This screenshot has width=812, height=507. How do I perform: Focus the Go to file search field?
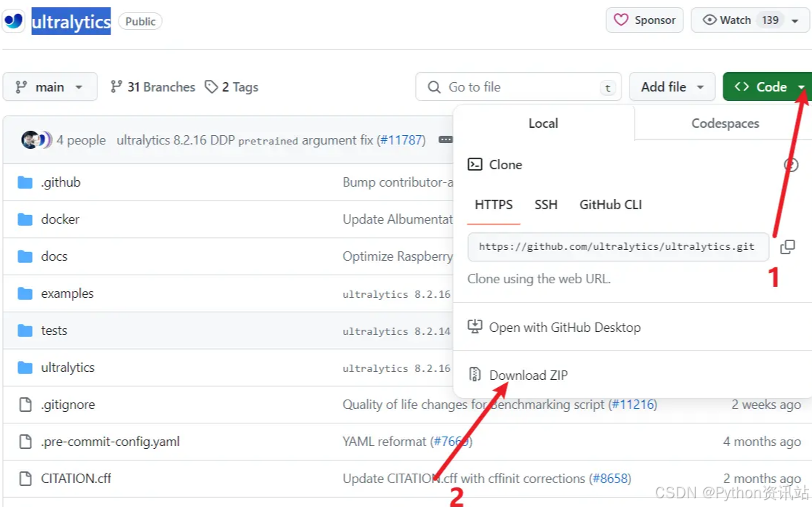coord(518,87)
